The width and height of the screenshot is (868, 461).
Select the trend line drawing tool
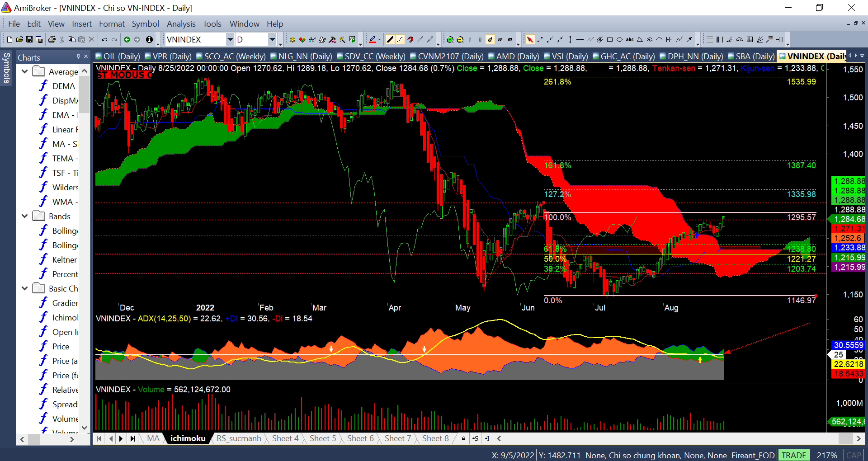click(x=540, y=40)
